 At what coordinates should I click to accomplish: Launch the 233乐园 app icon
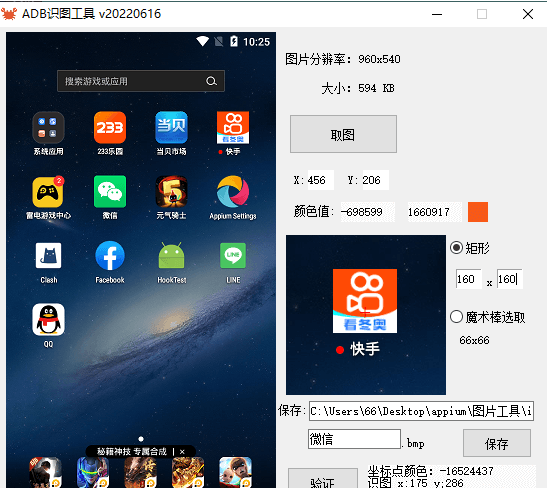point(110,127)
